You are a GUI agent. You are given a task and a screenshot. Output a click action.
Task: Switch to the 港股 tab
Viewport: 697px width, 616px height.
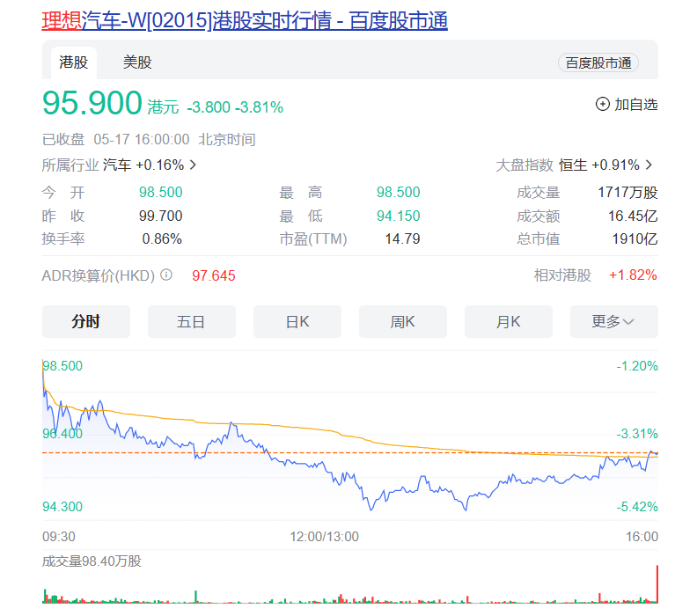pos(74,62)
